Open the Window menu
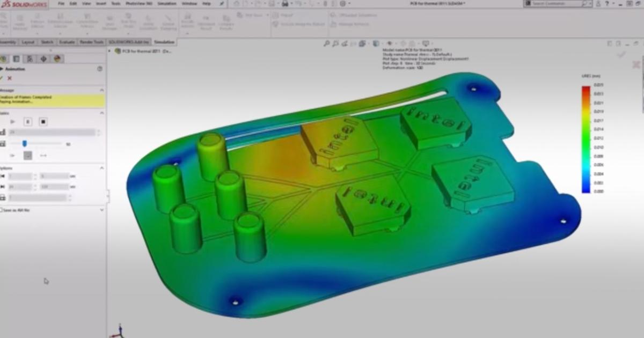 click(x=189, y=4)
